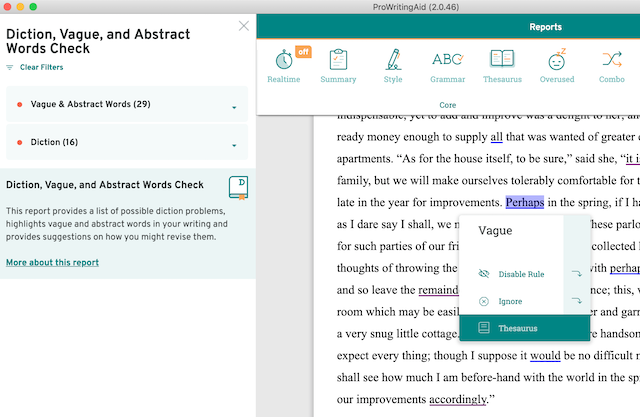Click the arrow beside Ignore
This screenshot has width=640, height=417.
[577, 301]
